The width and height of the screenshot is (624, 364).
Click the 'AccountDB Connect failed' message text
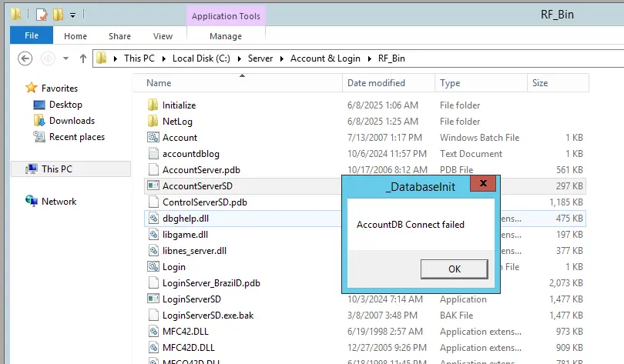pos(411,225)
